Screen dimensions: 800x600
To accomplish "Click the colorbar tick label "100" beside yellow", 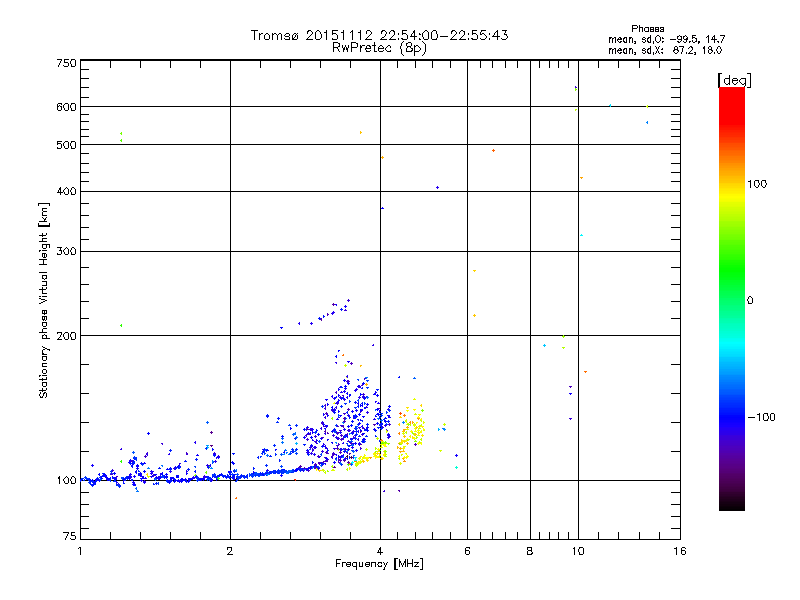I will (x=757, y=184).
